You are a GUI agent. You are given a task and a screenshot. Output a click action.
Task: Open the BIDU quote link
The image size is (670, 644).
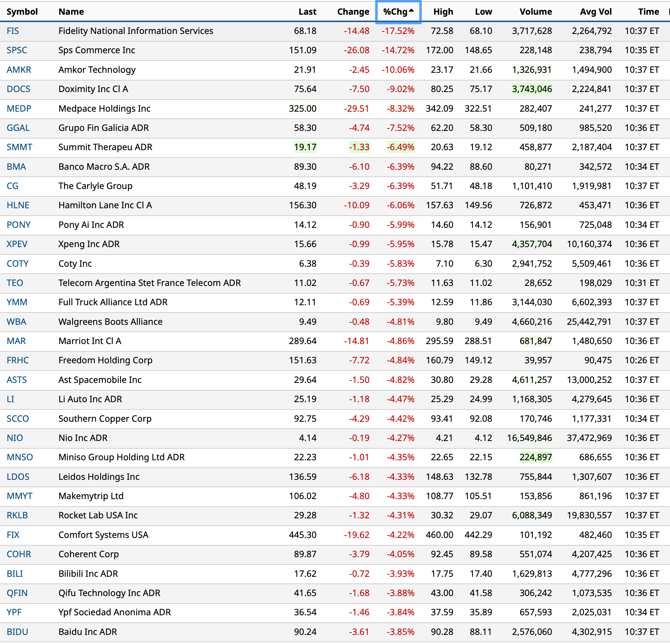click(17, 632)
